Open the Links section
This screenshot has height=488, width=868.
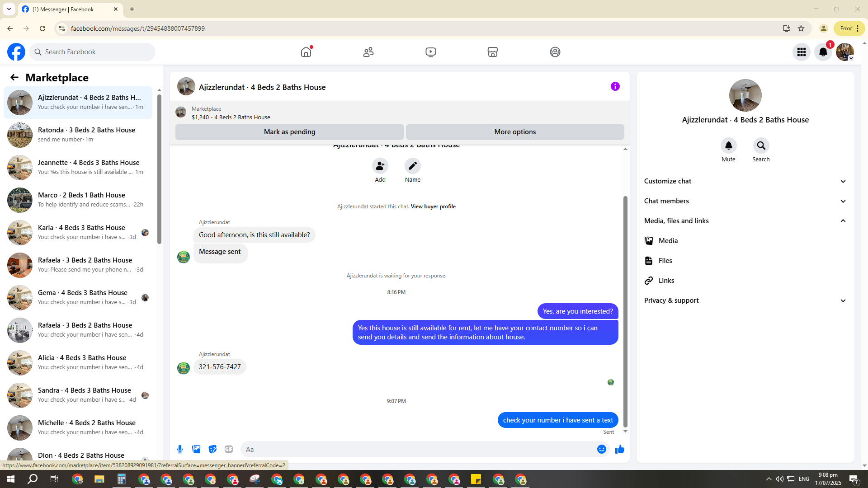click(745, 281)
